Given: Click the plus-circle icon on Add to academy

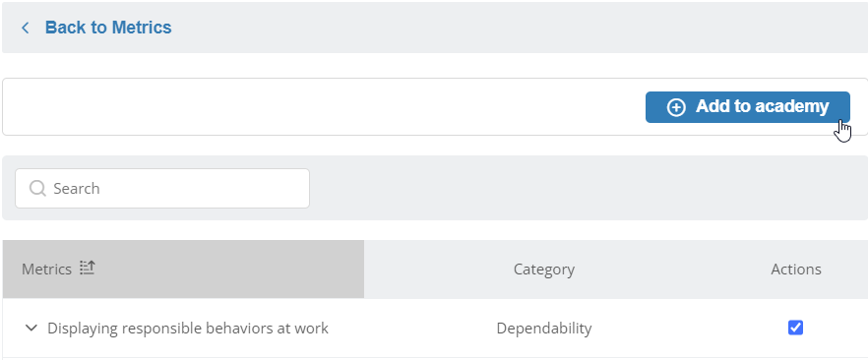Looking at the screenshot, I should point(676,107).
